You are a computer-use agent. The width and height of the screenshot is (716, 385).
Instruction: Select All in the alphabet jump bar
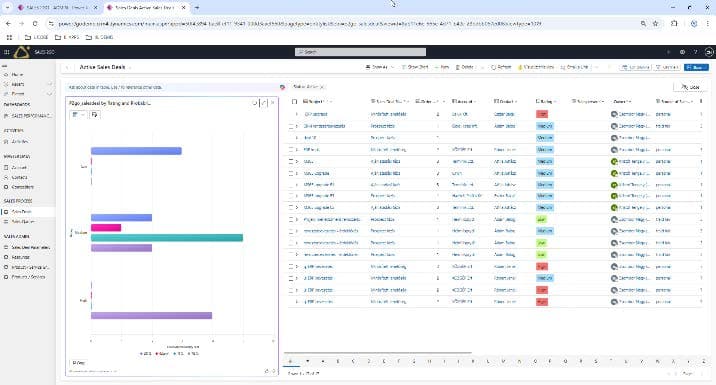tap(290, 361)
